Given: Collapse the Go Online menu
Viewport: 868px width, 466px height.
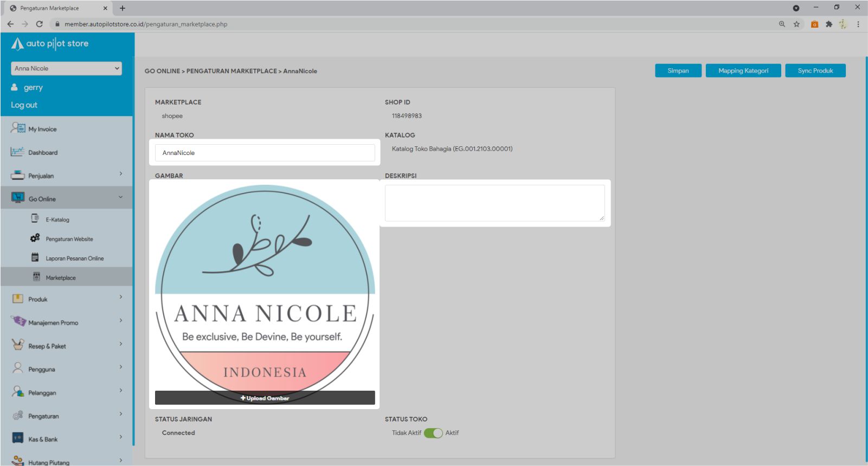Looking at the screenshot, I should (66, 199).
